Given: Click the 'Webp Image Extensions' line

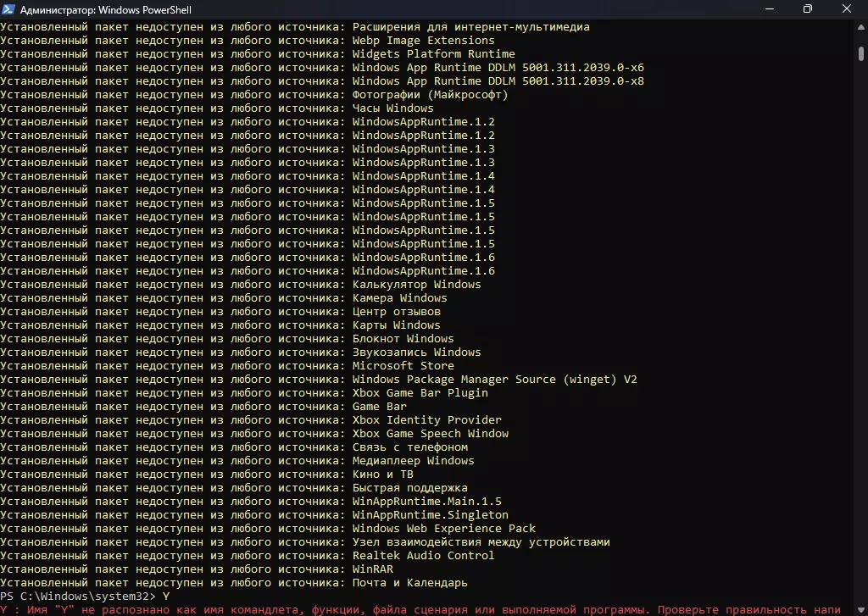Looking at the screenshot, I should coord(423,41).
